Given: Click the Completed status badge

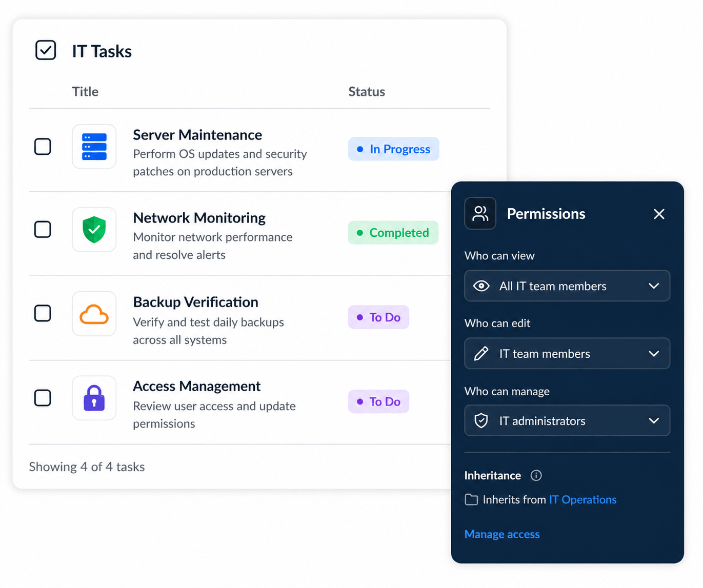Looking at the screenshot, I should click(393, 233).
